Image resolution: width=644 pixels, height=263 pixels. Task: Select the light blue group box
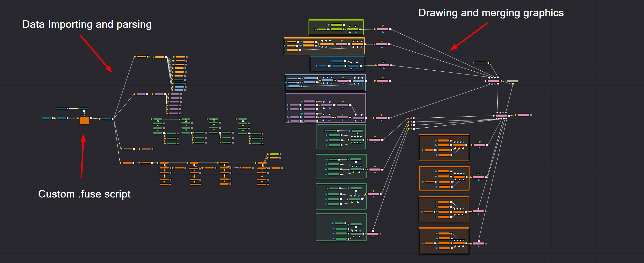point(325,88)
